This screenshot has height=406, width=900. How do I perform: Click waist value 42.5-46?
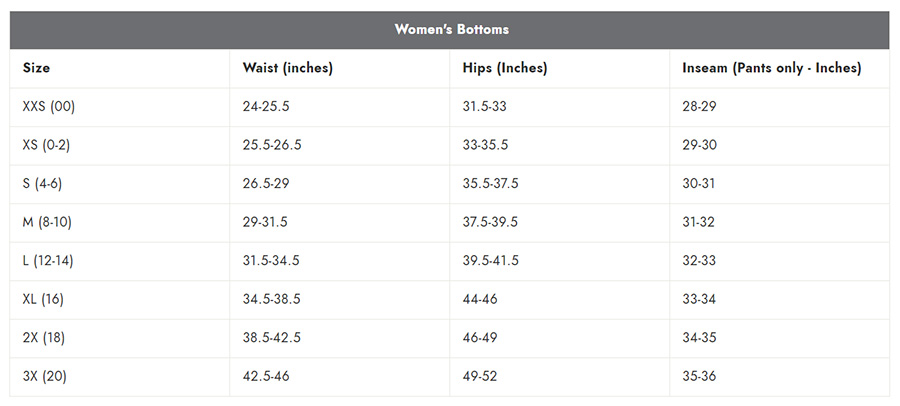pyautogui.click(x=266, y=377)
